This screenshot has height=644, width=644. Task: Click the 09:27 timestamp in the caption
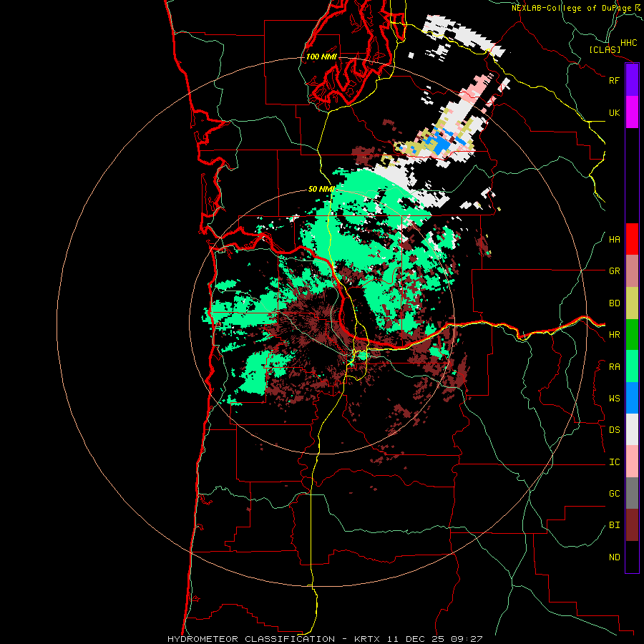click(x=468, y=639)
